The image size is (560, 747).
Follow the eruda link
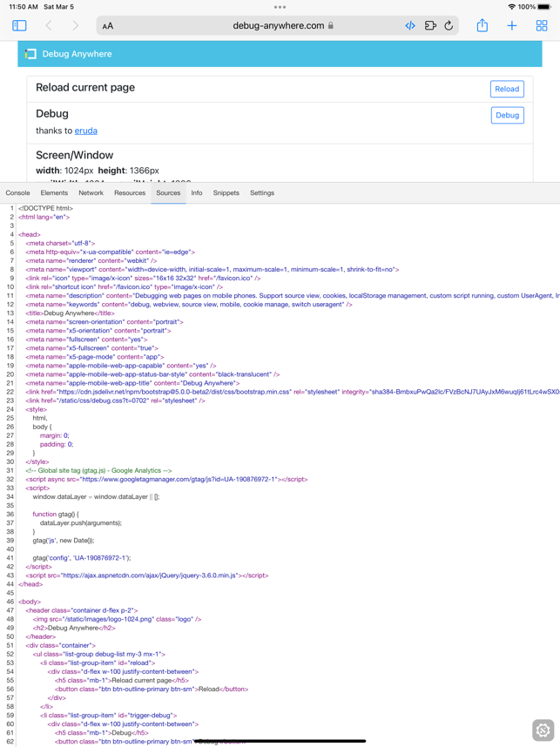tap(86, 131)
